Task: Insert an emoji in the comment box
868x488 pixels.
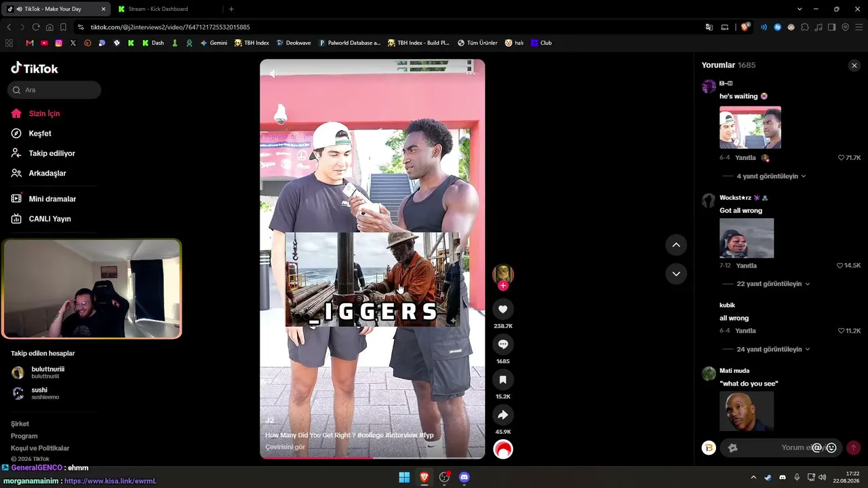Action: [x=831, y=447]
